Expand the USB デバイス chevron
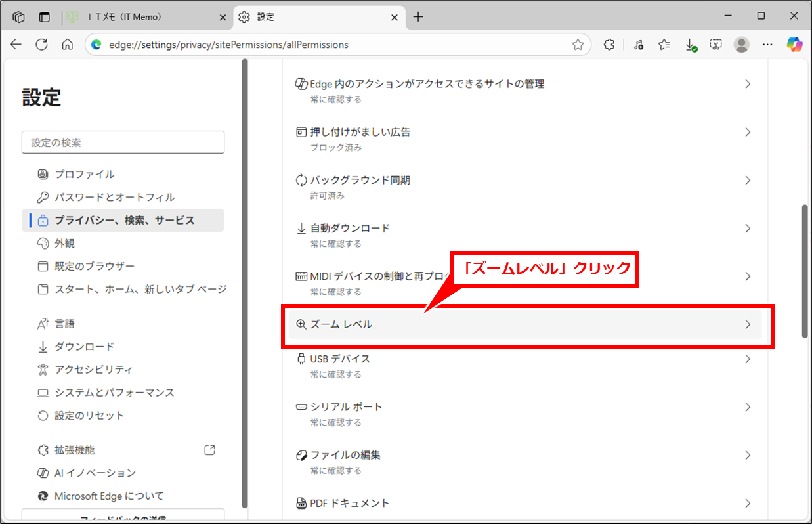 pos(747,359)
